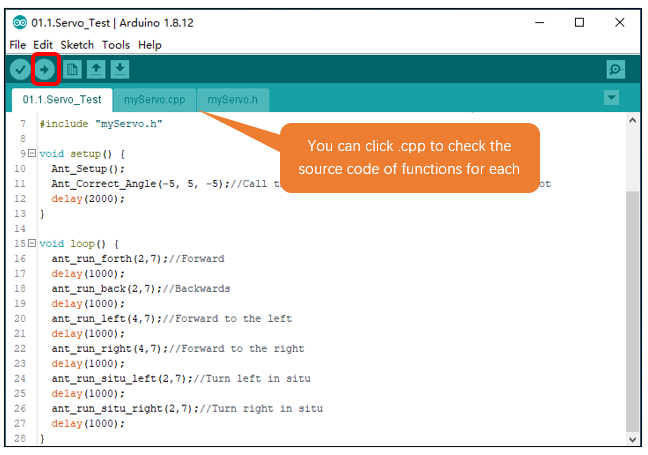Open the Help menu
648x455 pixels.
pos(150,45)
